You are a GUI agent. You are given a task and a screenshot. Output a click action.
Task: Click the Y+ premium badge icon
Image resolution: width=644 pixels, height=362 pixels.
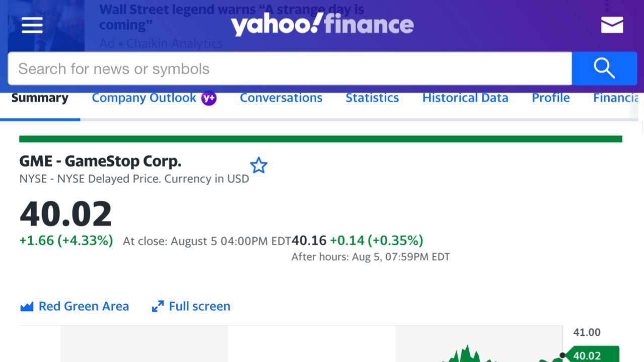[x=208, y=98]
